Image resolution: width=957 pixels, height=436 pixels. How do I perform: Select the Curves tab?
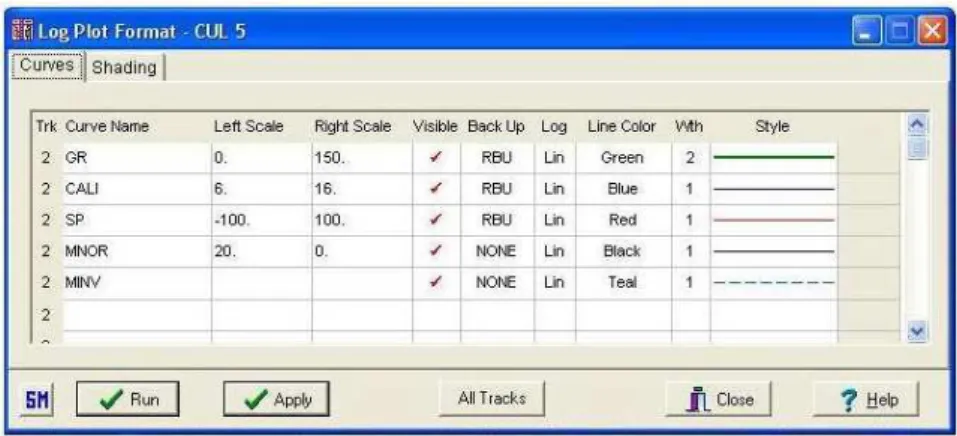[47, 65]
